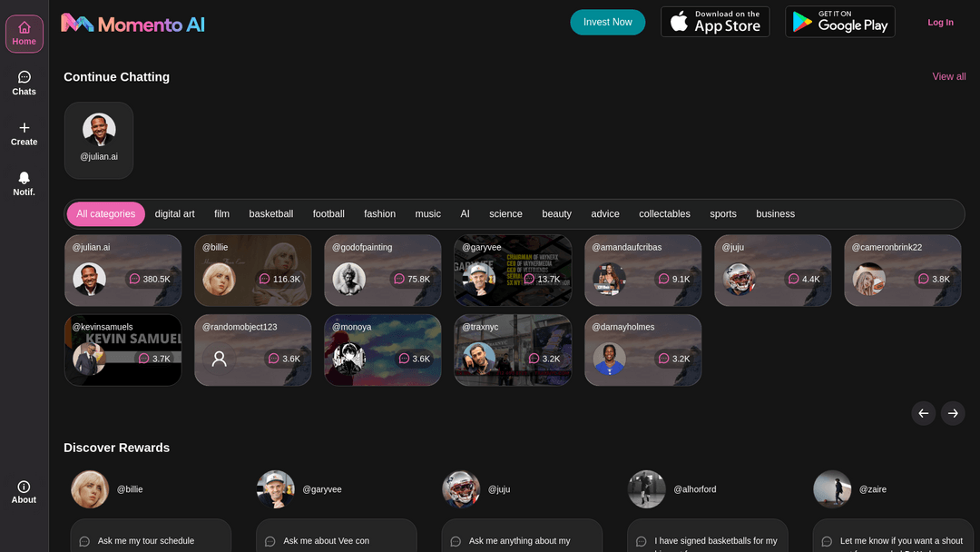Image resolution: width=980 pixels, height=552 pixels.
Task: Select the sports category
Action: 723,213
